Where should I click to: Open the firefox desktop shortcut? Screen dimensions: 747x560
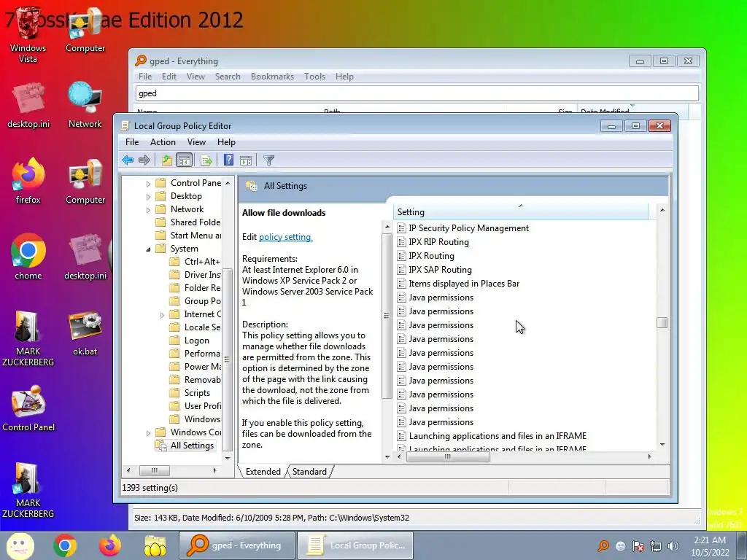pyautogui.click(x=28, y=181)
